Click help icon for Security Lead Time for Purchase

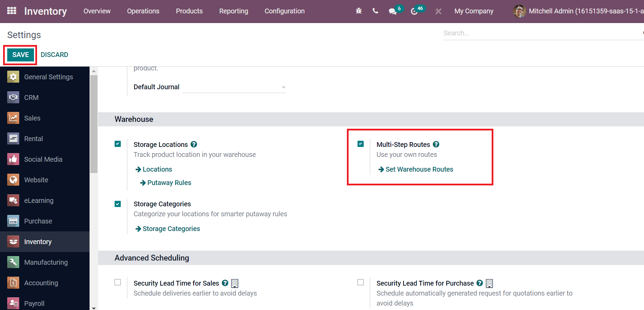[x=480, y=283]
